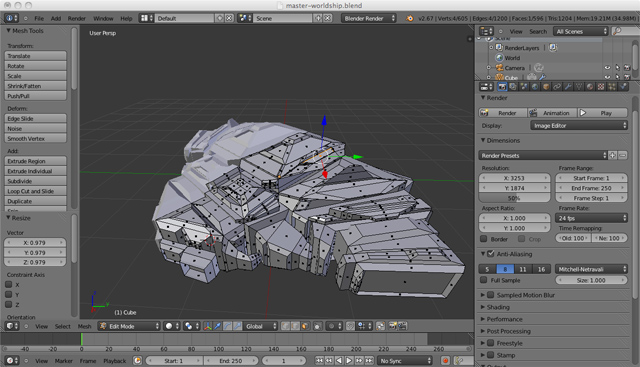Enable the translate manipulator arrow icon
640x367 pixels.
[x=218, y=326]
